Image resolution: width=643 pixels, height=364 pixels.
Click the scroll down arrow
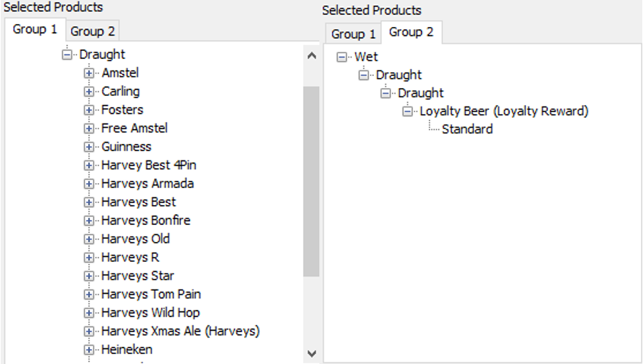(311, 353)
